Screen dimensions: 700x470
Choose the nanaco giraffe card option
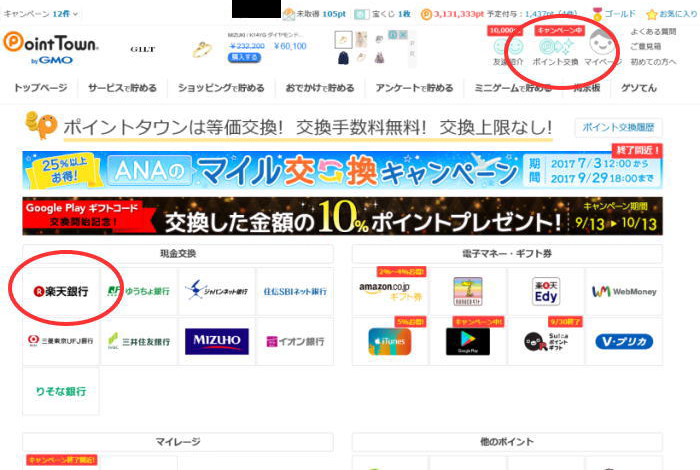pyautogui.click(x=468, y=291)
